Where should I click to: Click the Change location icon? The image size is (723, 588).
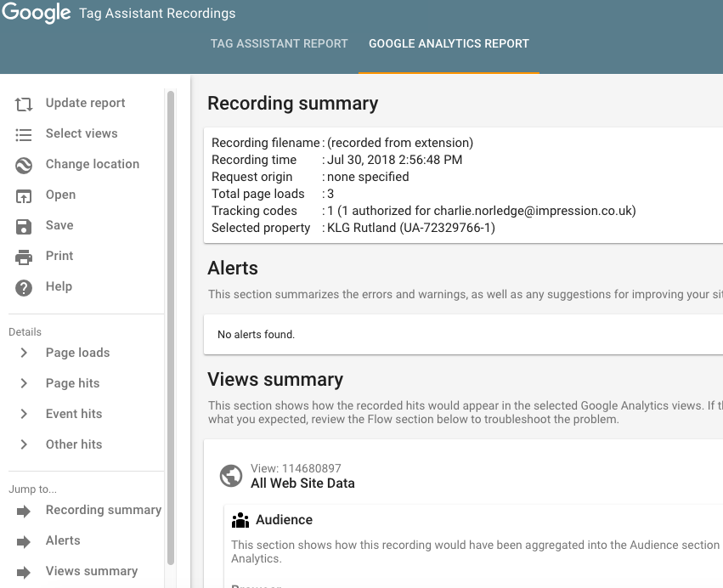[x=24, y=165]
